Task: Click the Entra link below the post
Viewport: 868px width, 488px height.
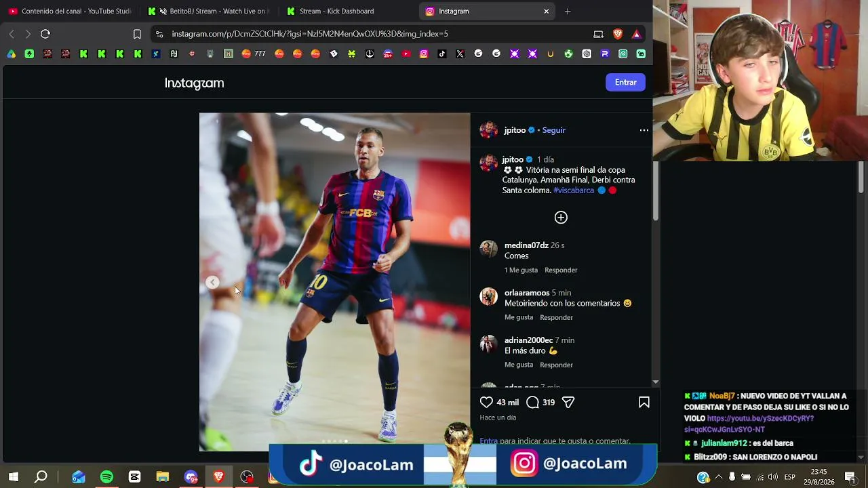Action: 488,441
